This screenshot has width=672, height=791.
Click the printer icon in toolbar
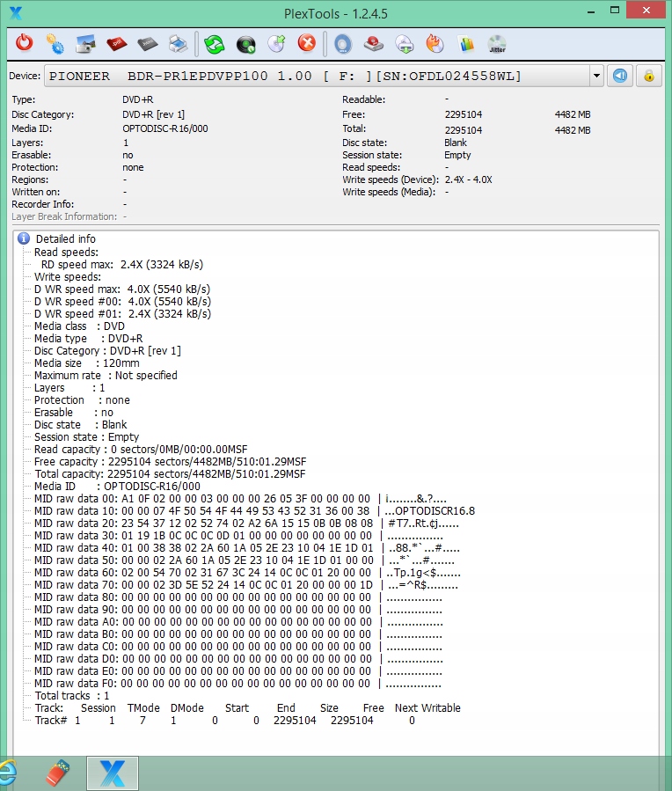tap(178, 43)
